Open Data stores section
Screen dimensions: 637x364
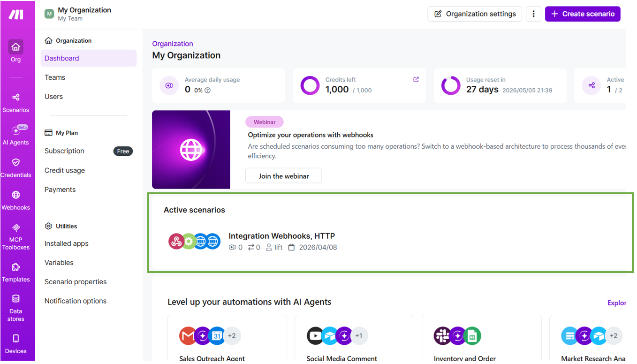(x=16, y=308)
